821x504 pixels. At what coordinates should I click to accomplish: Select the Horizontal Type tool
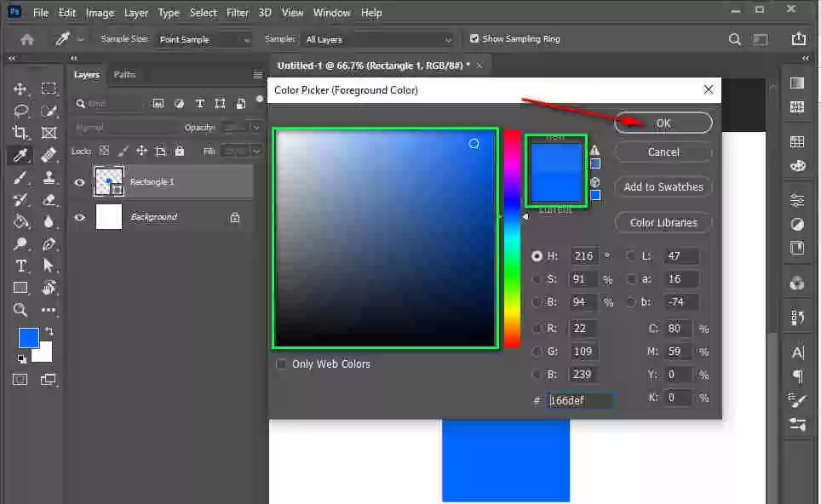tap(20, 266)
